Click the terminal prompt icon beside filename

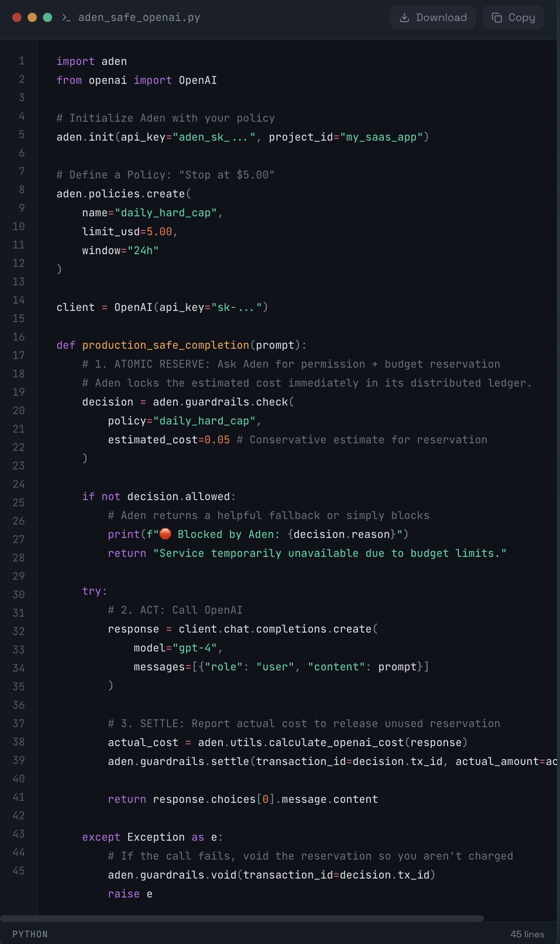click(x=66, y=17)
